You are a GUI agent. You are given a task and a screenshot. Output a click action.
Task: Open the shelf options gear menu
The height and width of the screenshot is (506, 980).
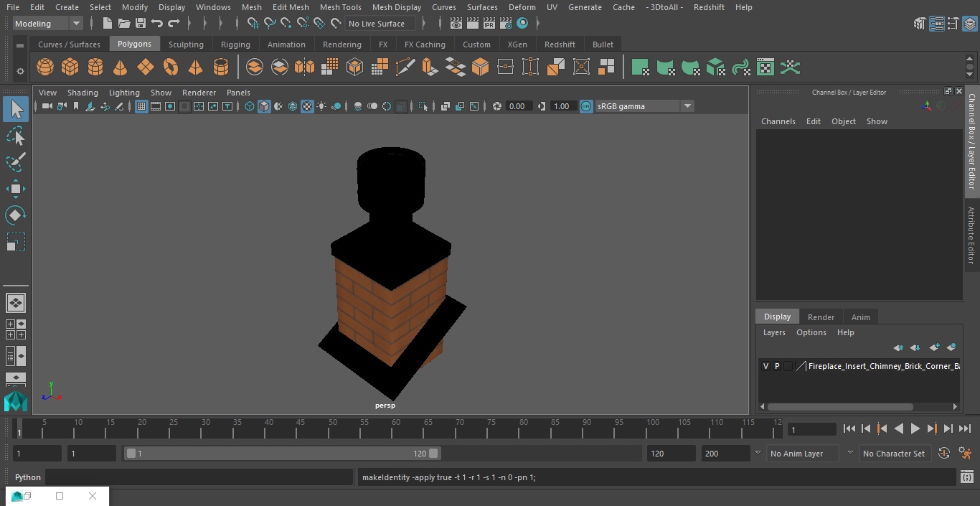coord(20,71)
